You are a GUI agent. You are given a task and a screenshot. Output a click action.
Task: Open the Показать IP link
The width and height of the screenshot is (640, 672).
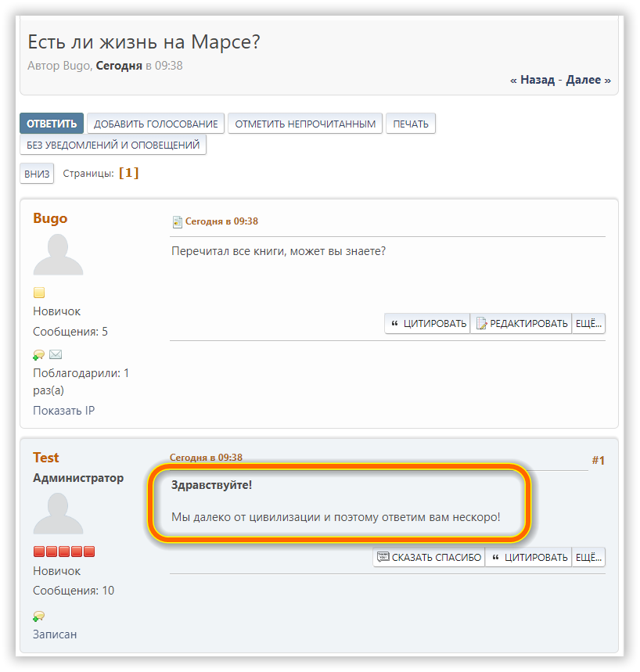click(x=63, y=411)
